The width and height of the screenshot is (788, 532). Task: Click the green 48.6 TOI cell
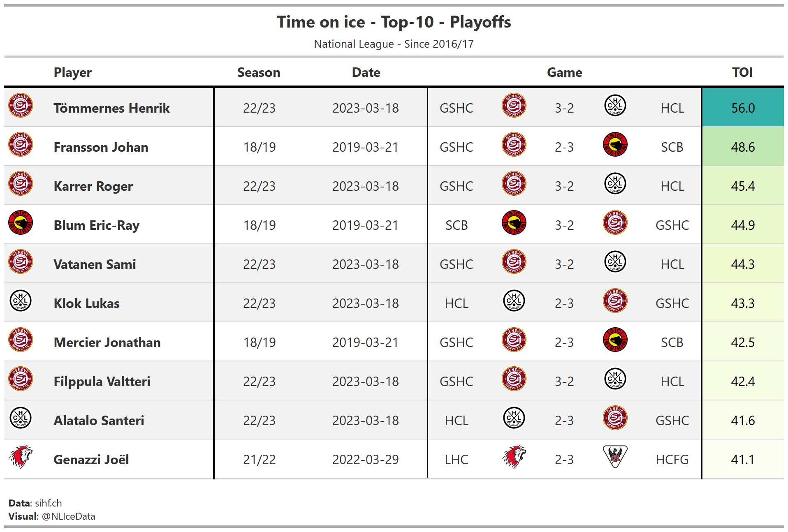click(x=742, y=147)
